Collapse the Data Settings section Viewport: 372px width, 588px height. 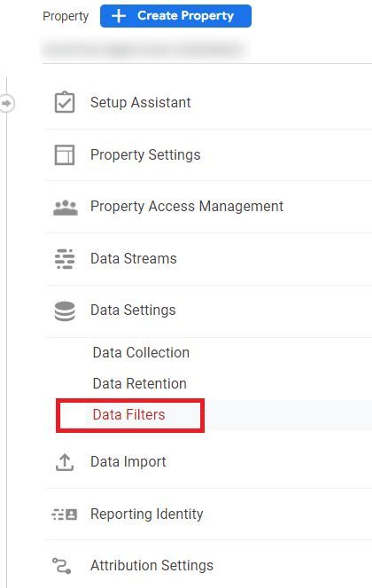[x=133, y=310]
